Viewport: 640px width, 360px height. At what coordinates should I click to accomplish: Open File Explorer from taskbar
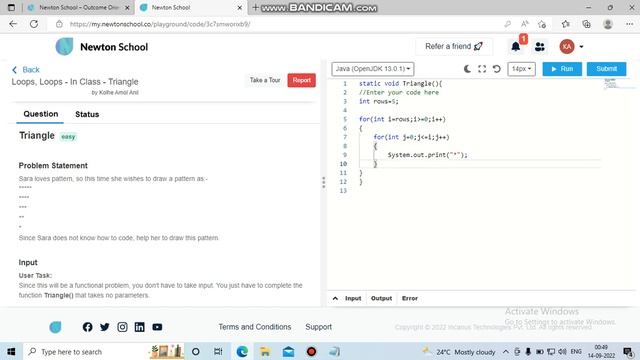point(265,351)
